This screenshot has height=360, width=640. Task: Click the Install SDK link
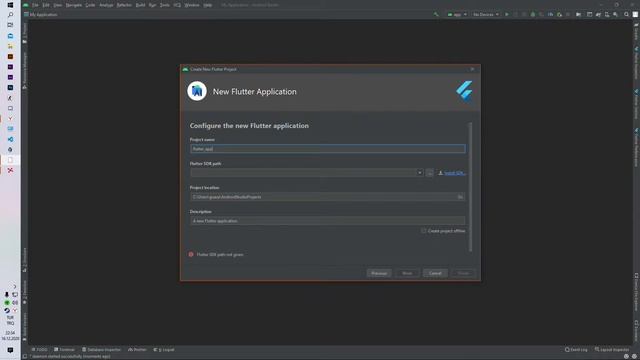click(454, 173)
